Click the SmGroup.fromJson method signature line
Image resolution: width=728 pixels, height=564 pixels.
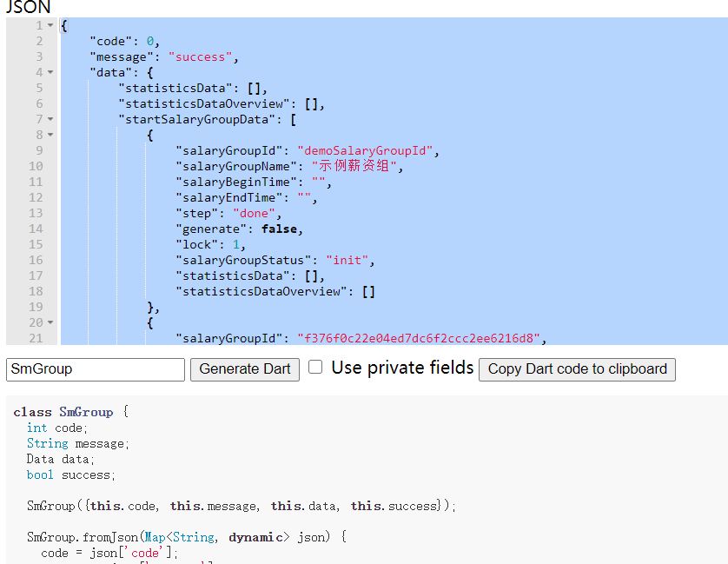(x=187, y=537)
